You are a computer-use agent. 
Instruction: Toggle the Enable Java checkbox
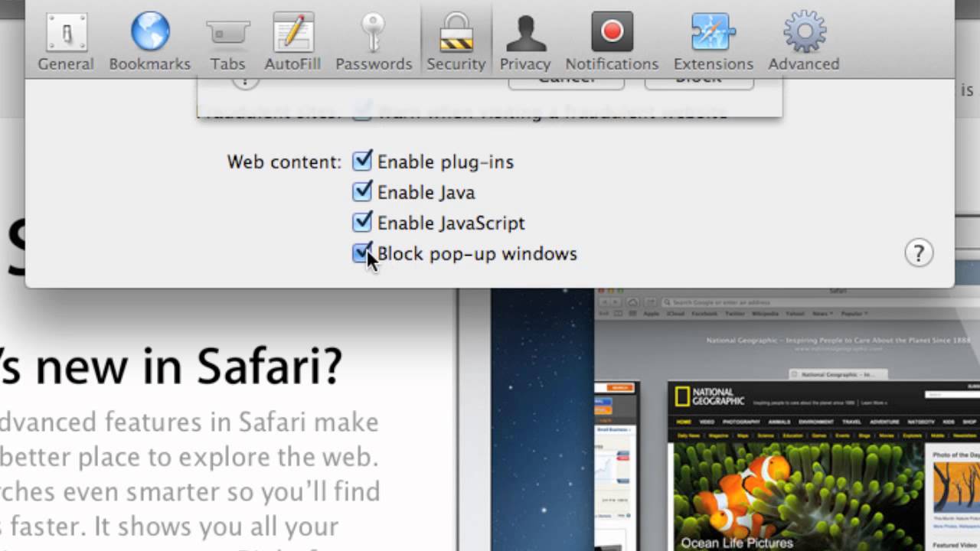pos(362,191)
